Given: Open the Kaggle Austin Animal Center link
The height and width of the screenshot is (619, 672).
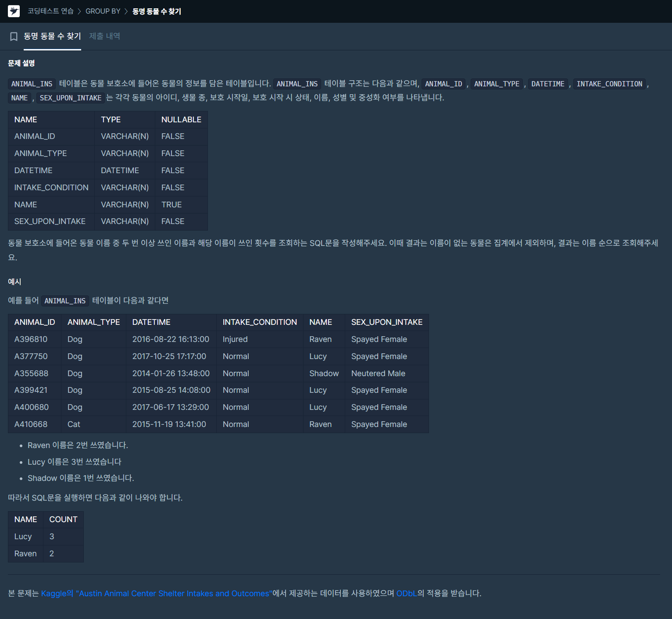Looking at the screenshot, I should pyautogui.click(x=157, y=593).
